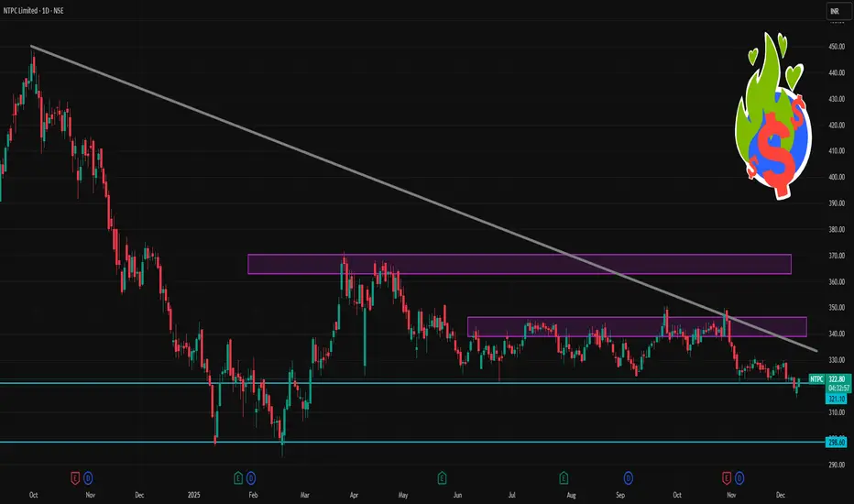Click the green earnings E marker before Aug
This screenshot has height=504, width=854.
564,478
